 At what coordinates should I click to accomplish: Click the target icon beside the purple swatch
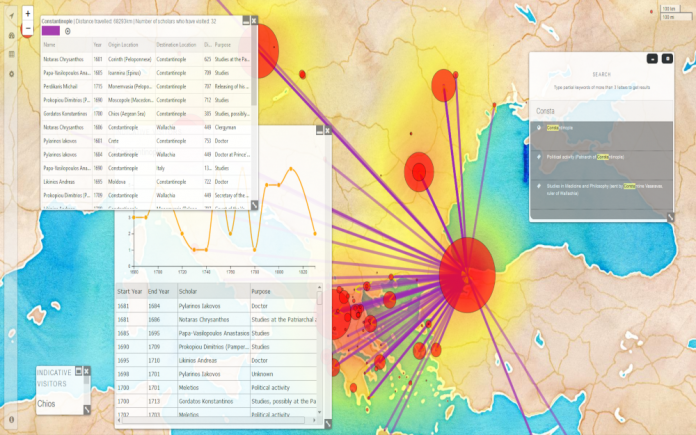coord(67,31)
